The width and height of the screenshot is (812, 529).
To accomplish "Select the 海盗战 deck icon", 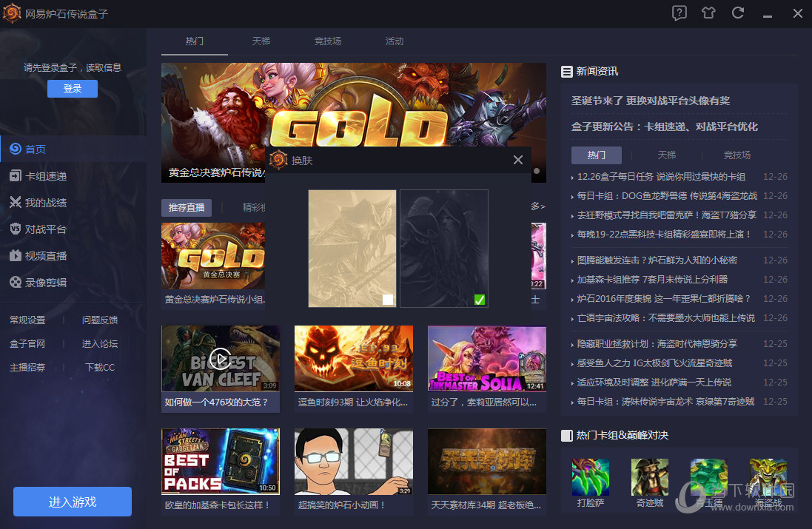I will click(767, 477).
